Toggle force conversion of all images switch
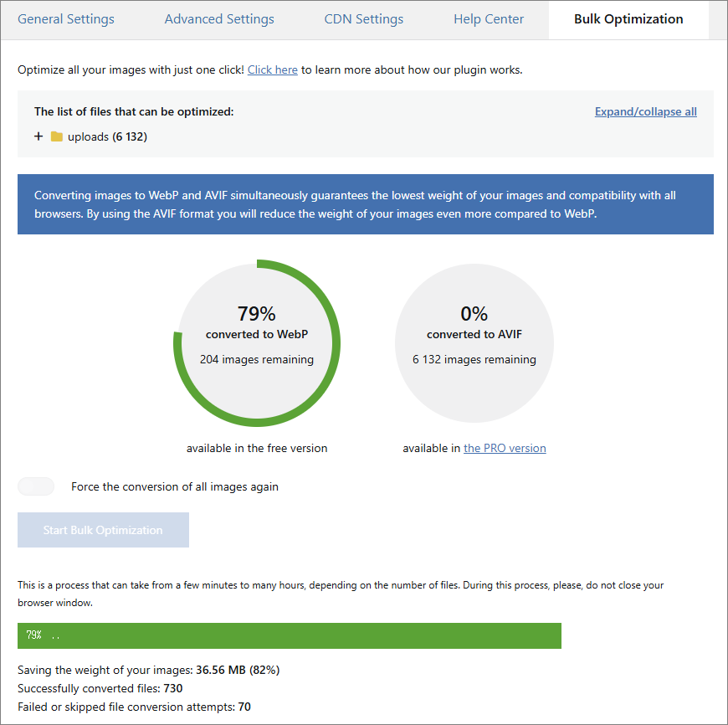 click(x=36, y=486)
